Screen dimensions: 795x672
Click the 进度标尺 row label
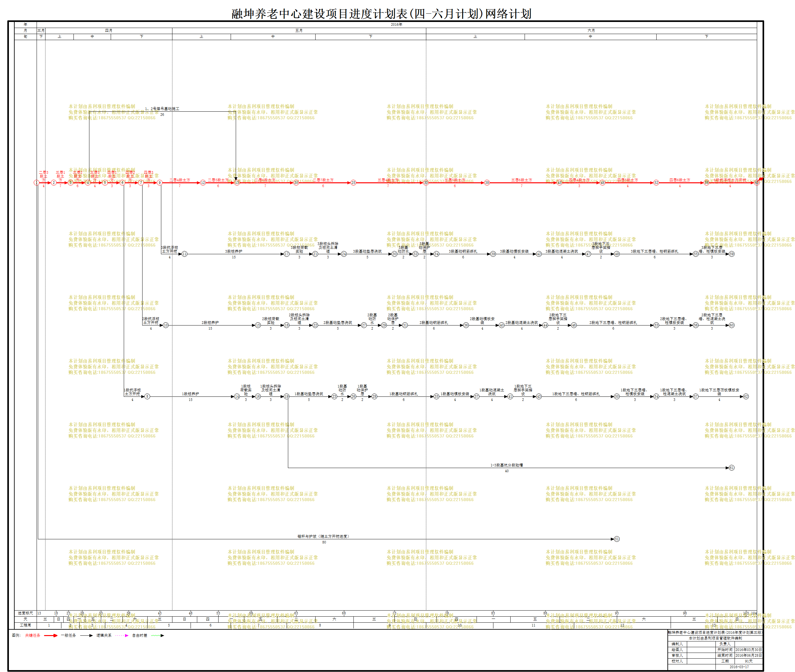[x=25, y=613]
